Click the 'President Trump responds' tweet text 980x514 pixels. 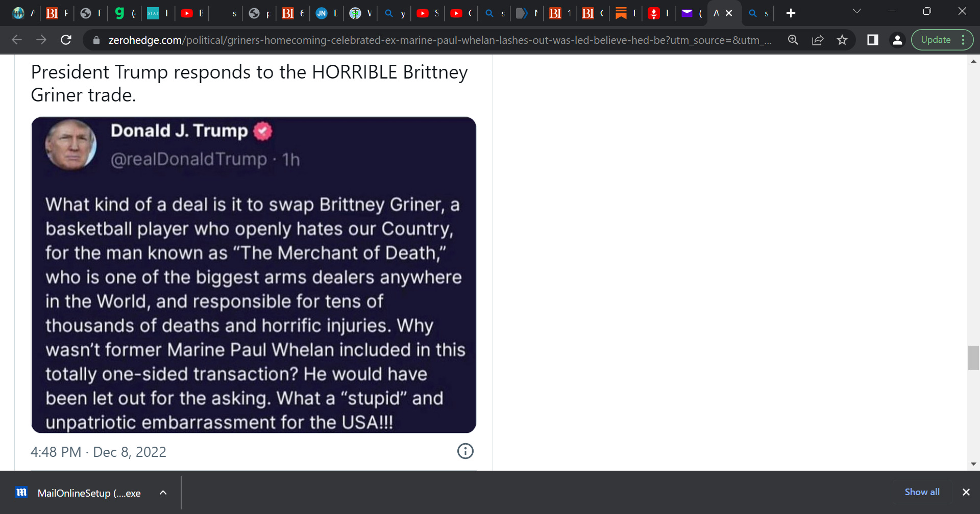click(249, 84)
